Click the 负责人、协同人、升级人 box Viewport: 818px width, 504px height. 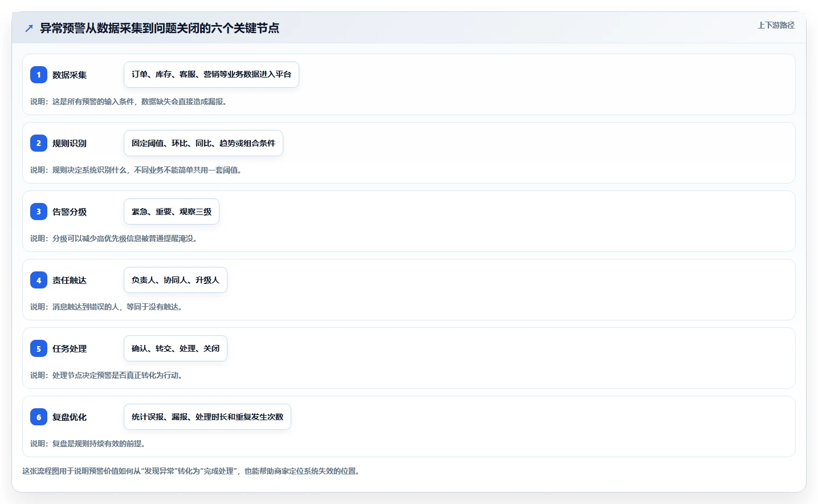[x=176, y=280]
